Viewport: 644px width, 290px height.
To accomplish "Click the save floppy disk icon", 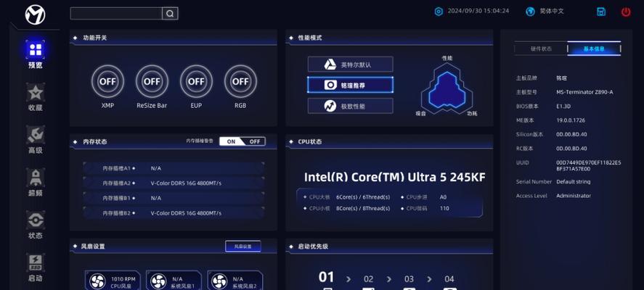I will pos(601,12).
